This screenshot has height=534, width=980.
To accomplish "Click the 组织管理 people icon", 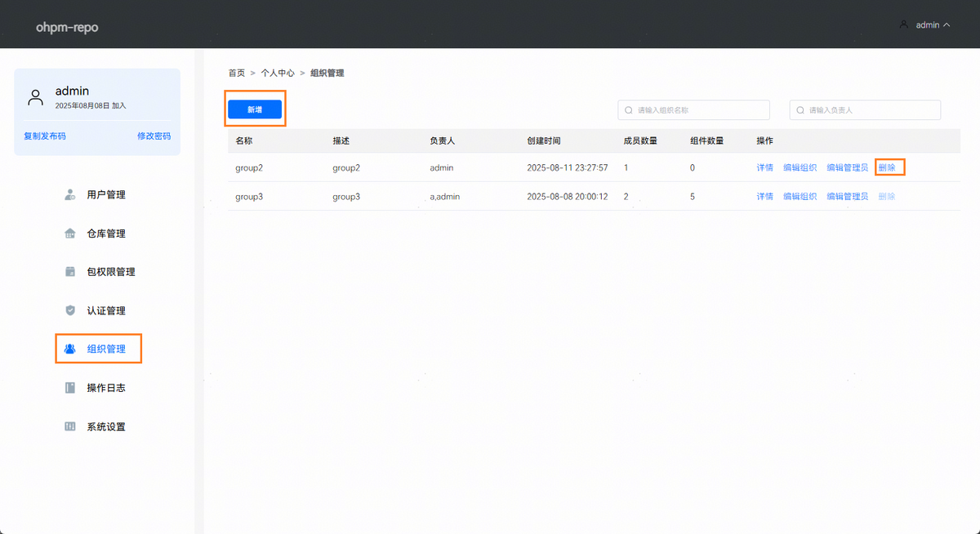I will [x=70, y=349].
